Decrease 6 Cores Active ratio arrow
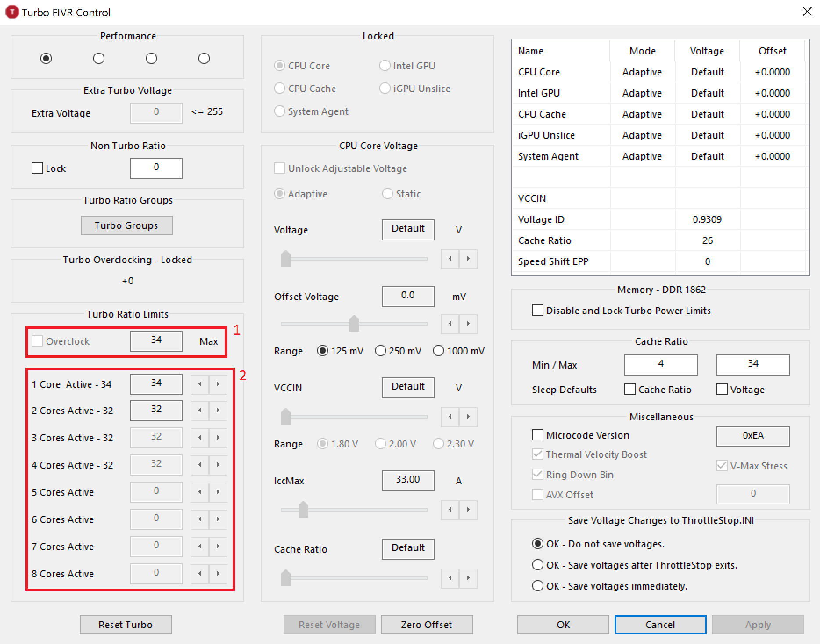The height and width of the screenshot is (644, 820). point(200,519)
